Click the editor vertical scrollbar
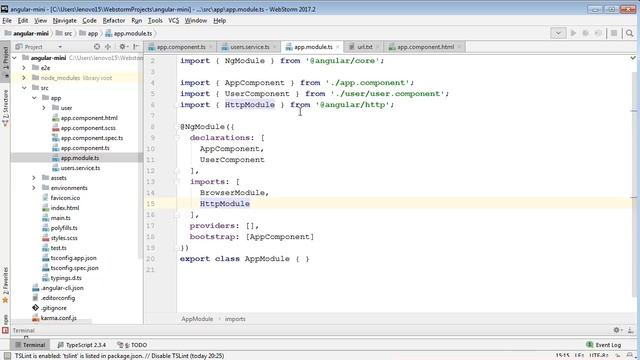Screen dimensions: 640x360 633,184
